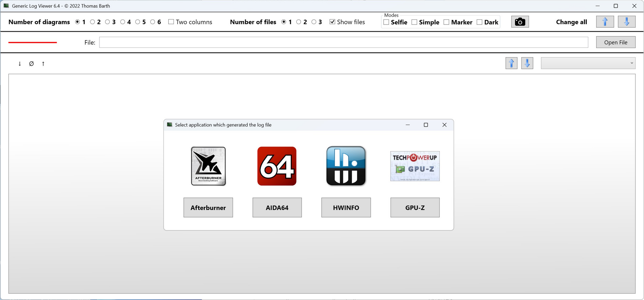Image resolution: width=644 pixels, height=300 pixels.
Task: Enable the Two columns checkbox
Action: coord(171,22)
